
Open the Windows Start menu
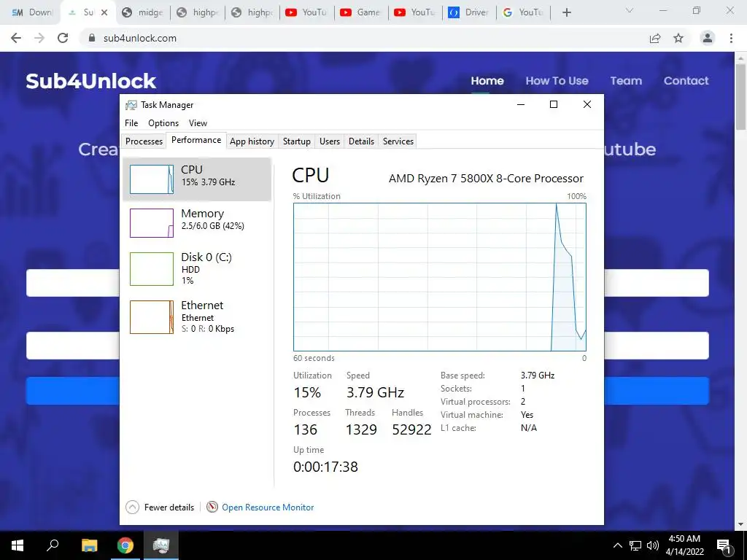18,545
